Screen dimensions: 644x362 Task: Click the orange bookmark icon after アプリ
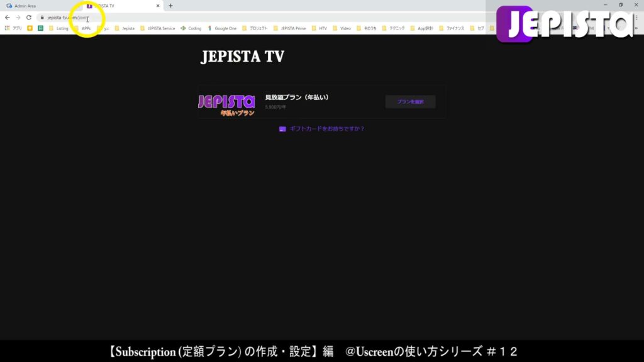(30, 28)
